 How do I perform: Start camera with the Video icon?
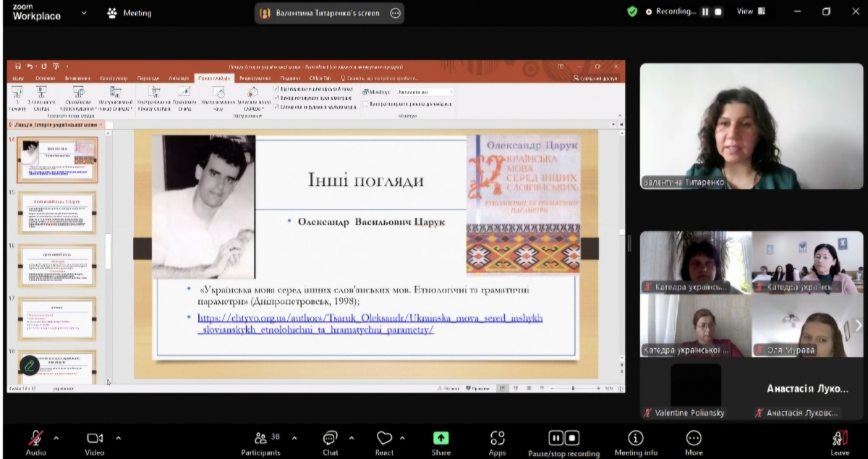point(95,438)
